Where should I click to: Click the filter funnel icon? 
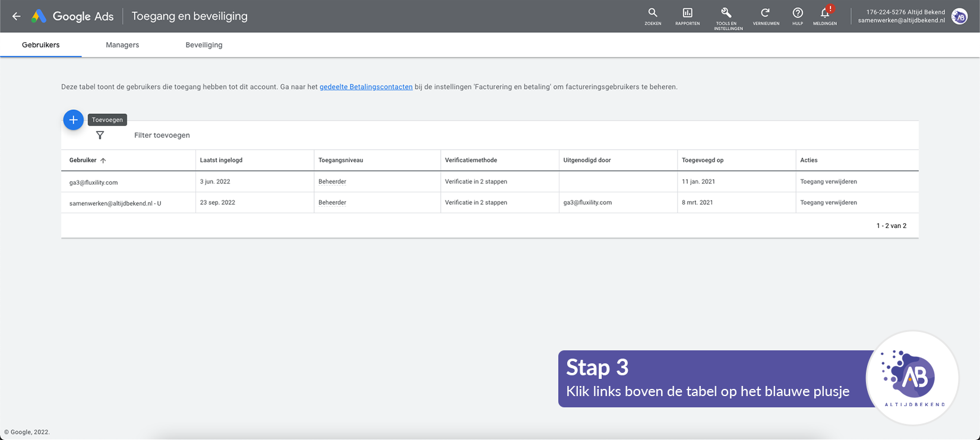(100, 135)
